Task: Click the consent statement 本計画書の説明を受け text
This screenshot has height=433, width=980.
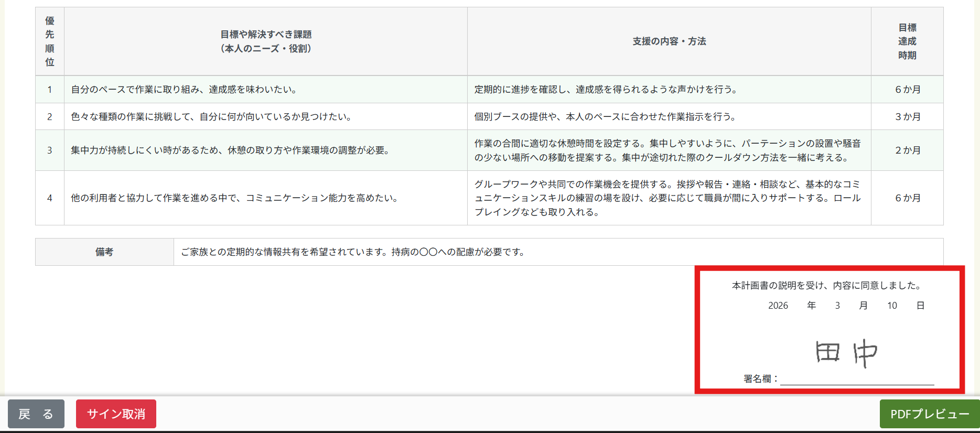Action: tap(826, 286)
